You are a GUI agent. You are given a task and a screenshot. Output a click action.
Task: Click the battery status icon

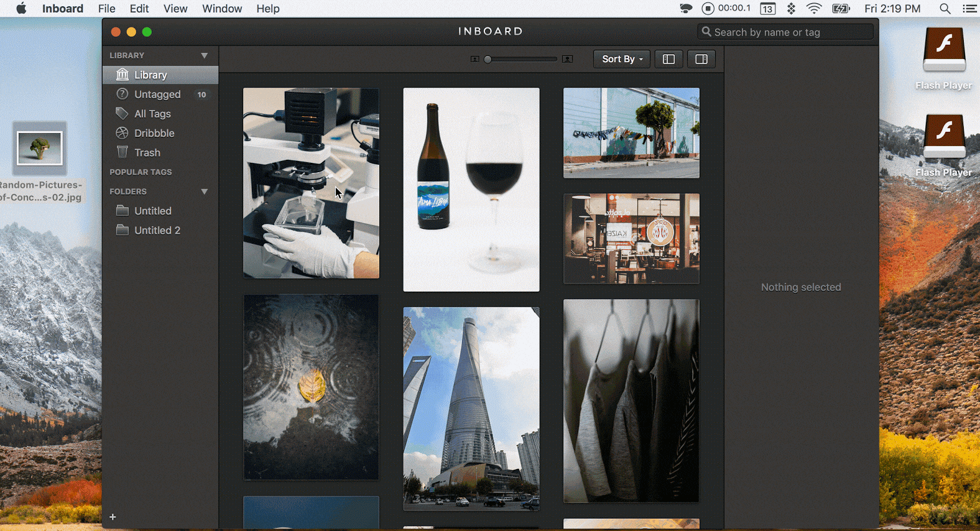point(841,9)
